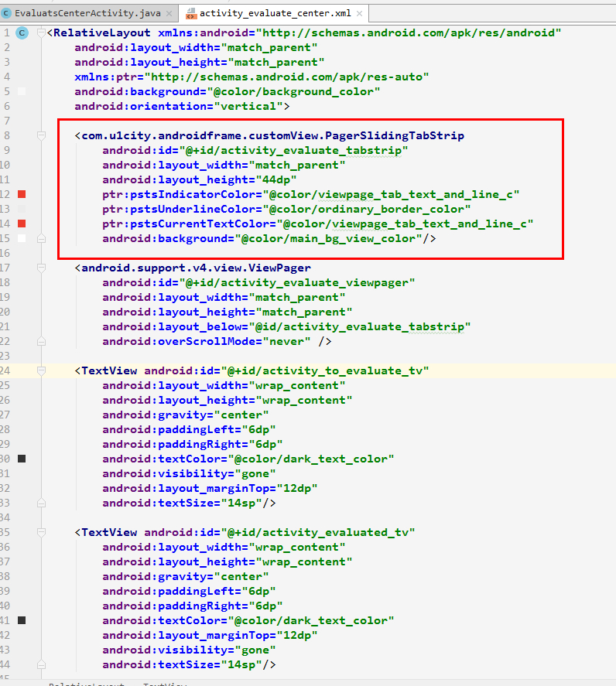Open dark swatch for textColor line 30
Viewport: 616px width, 686px height.
click(22, 459)
